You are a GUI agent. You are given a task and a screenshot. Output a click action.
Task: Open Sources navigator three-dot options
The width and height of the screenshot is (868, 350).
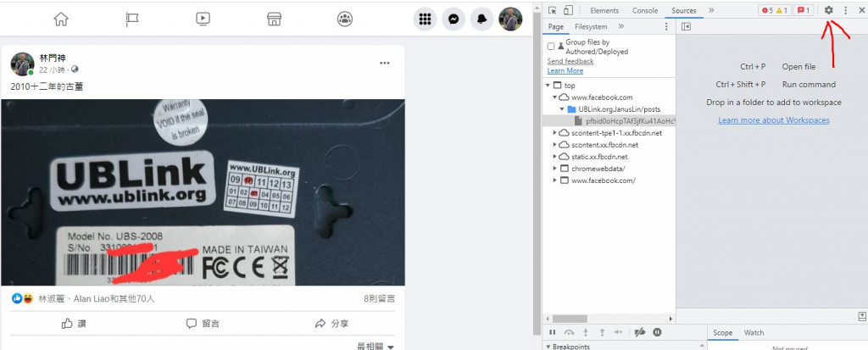(666, 26)
